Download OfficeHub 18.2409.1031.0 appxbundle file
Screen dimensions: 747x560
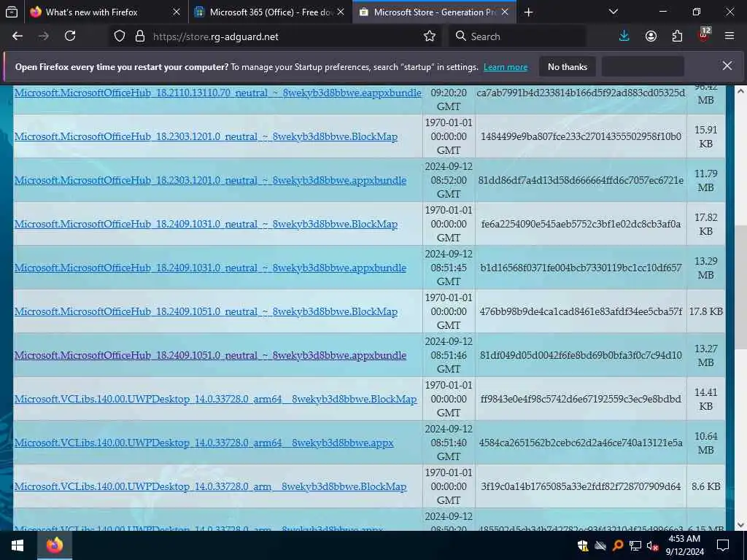click(210, 268)
